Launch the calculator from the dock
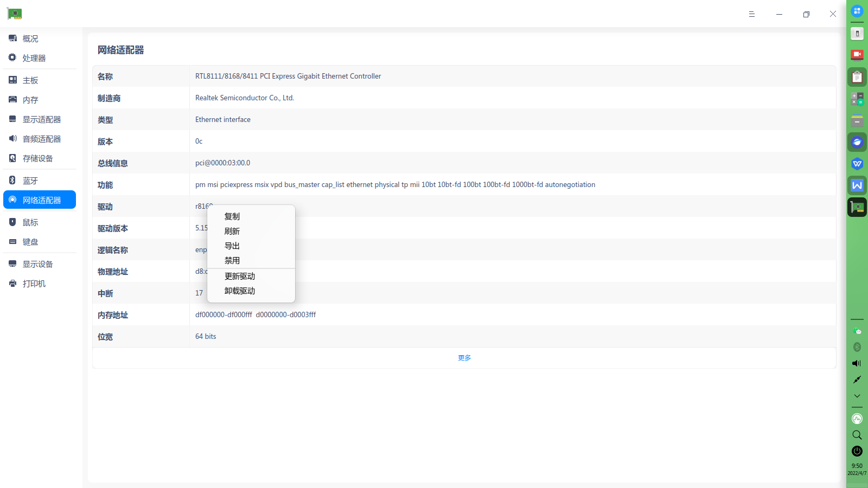The height and width of the screenshot is (488, 868). (857, 99)
